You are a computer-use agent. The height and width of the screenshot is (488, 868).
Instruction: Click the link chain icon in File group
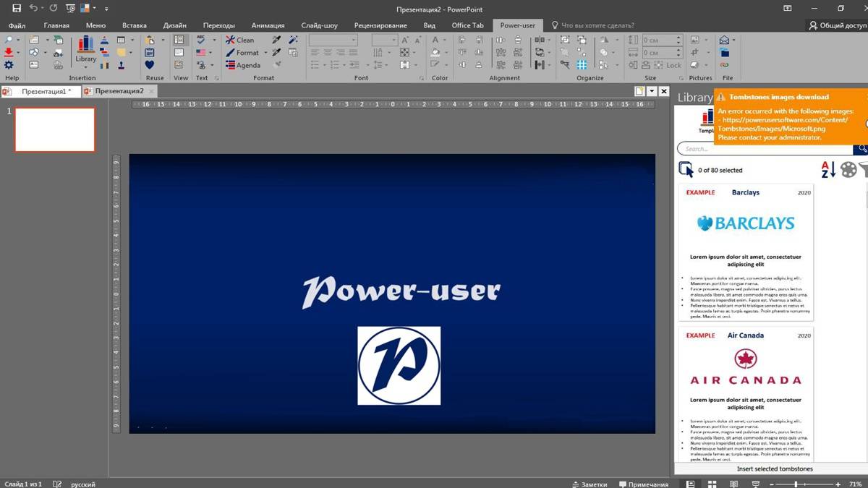[724, 65]
